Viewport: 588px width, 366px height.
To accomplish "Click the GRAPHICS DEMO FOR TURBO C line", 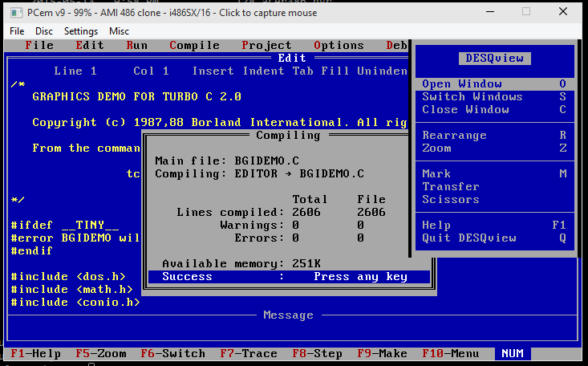I will click(x=137, y=97).
